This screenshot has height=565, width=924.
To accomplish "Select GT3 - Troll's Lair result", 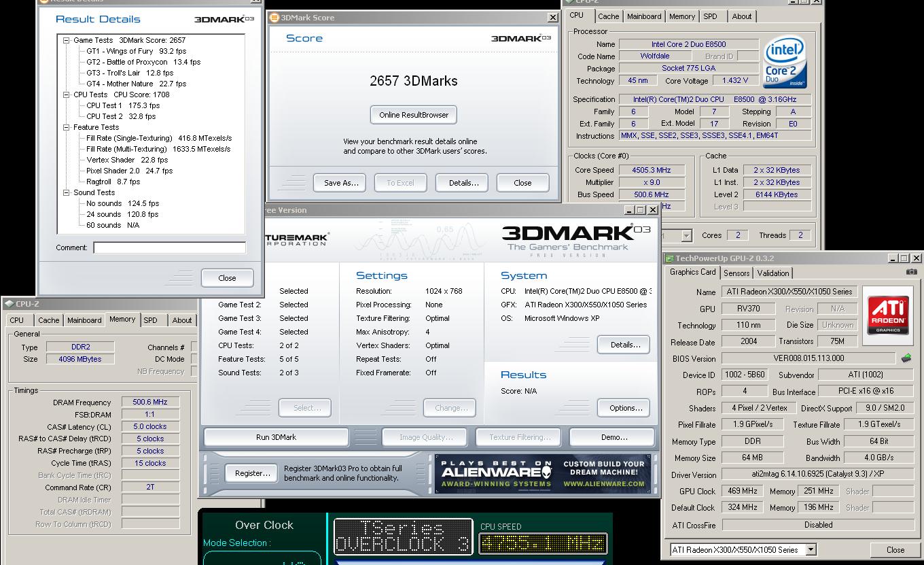I will (130, 73).
